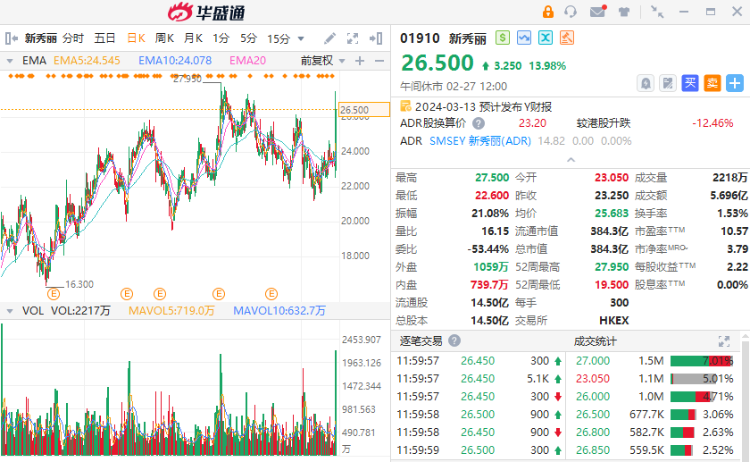750x462 pixels.
Task: Click the cyan cross-arrows tag icon
Action: 545,38
